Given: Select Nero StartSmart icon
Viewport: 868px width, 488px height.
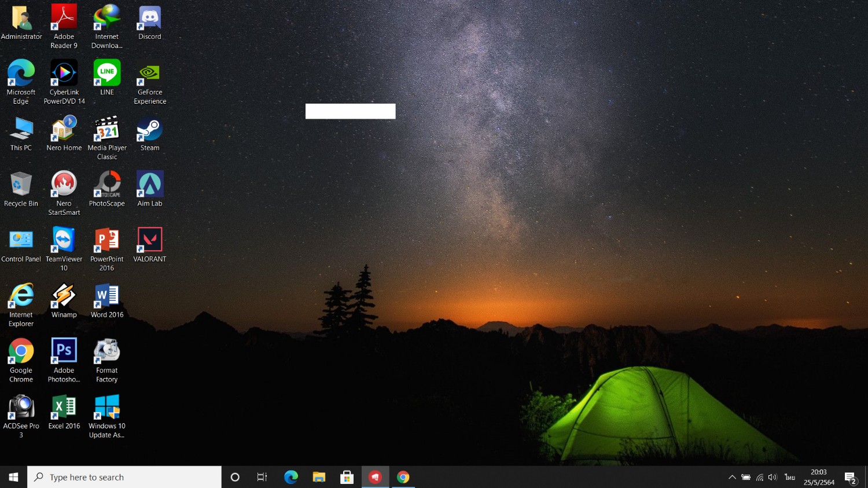Looking at the screenshot, I should tap(64, 193).
